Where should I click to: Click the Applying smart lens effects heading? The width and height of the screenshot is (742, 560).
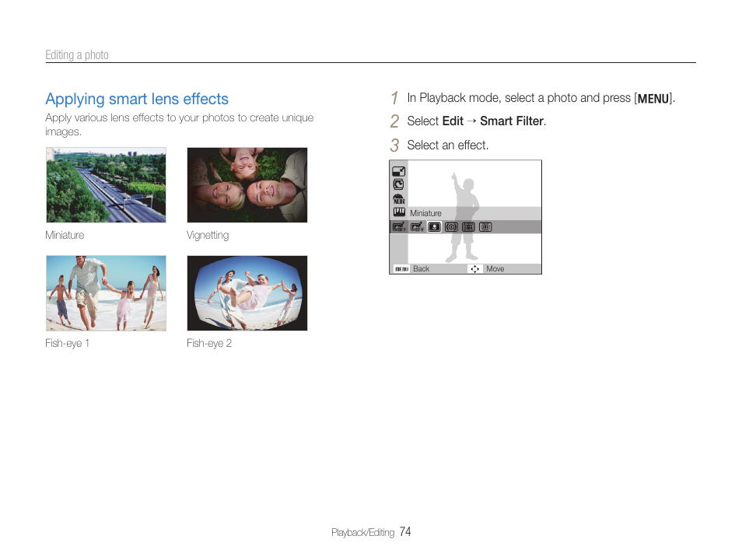tap(137, 99)
